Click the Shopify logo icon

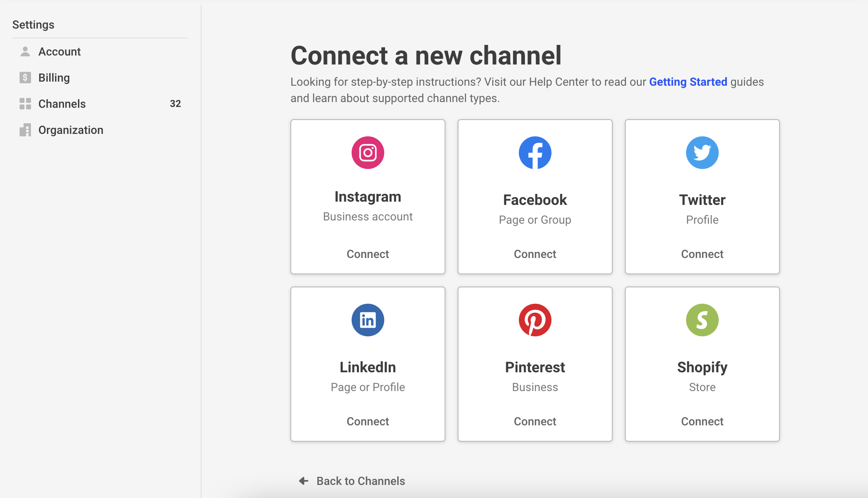coord(702,320)
